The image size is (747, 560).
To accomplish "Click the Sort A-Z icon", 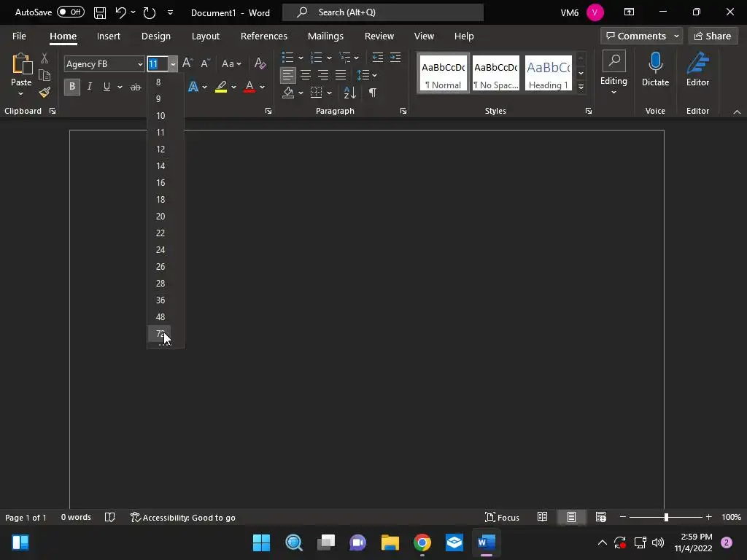I will click(349, 93).
